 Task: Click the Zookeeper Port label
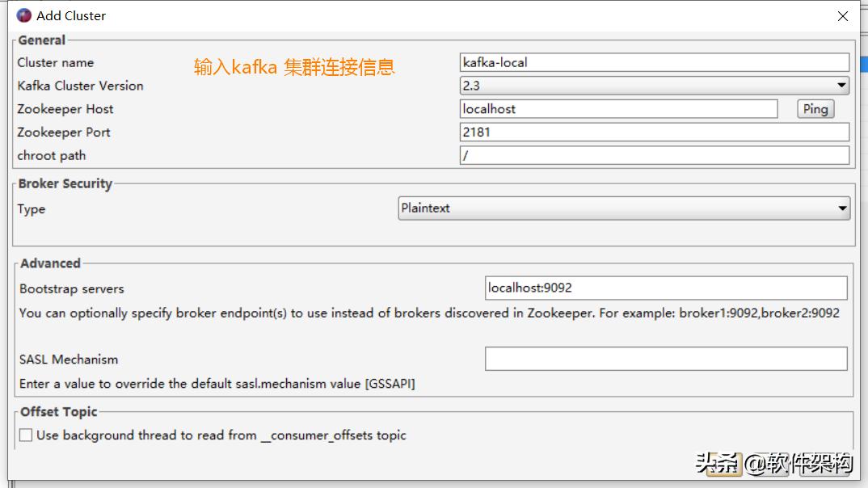(x=64, y=133)
